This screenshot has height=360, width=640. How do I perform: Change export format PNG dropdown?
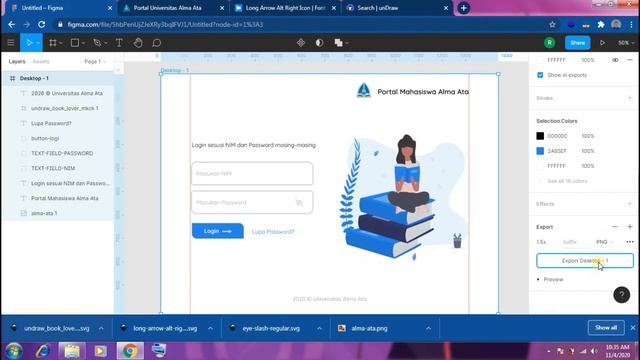click(x=604, y=242)
